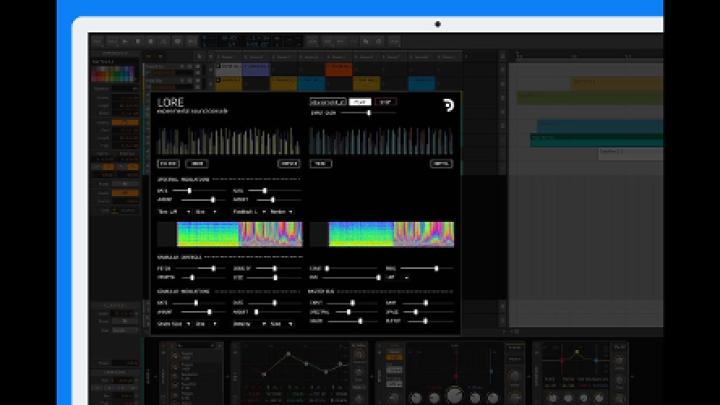
Task: Open the Time L/R modulation target dropdown
Action: coord(174,212)
